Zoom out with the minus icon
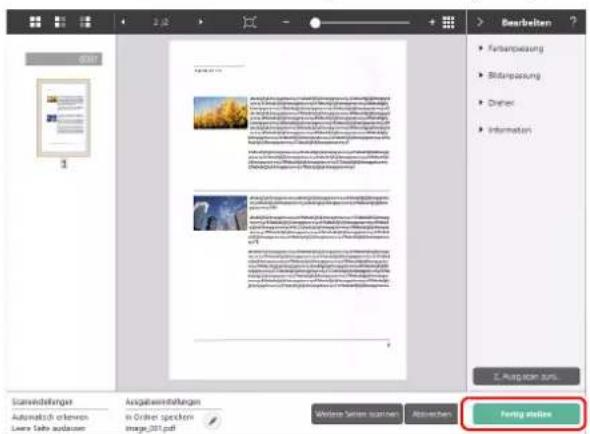Screen dimensions: 590x434 (286, 22)
